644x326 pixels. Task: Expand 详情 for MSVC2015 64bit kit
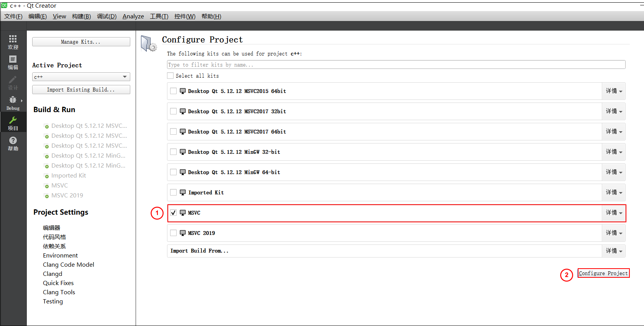tap(614, 91)
